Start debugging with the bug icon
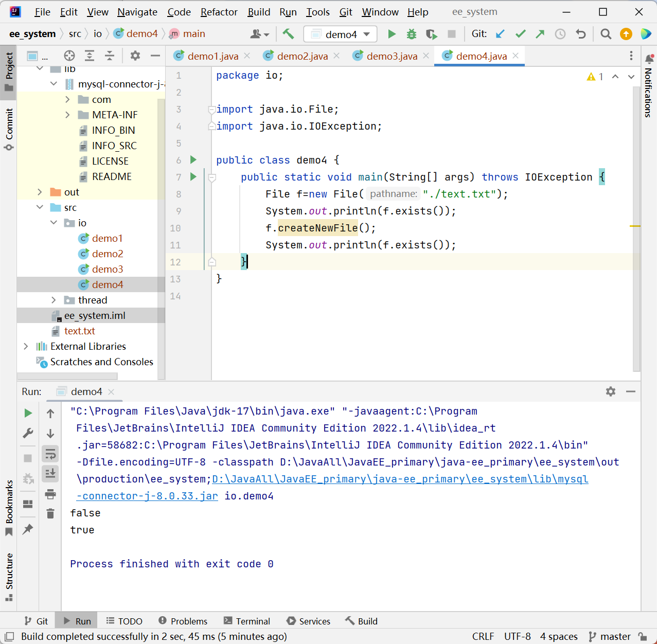The height and width of the screenshot is (644, 657). click(412, 34)
